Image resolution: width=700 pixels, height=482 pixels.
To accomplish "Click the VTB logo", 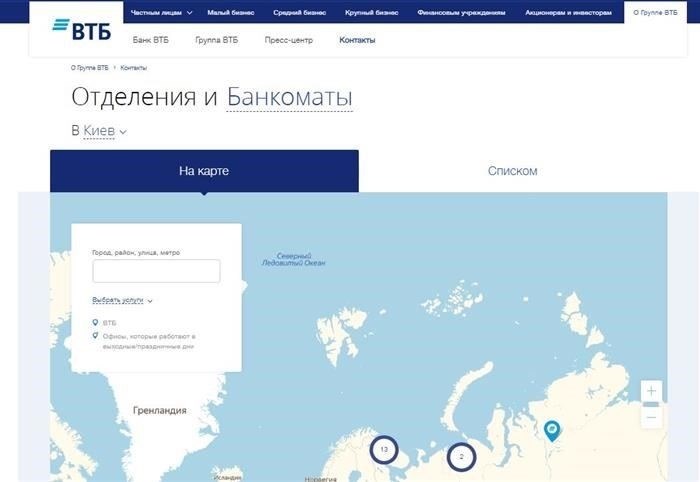I will pyautogui.click(x=82, y=29).
